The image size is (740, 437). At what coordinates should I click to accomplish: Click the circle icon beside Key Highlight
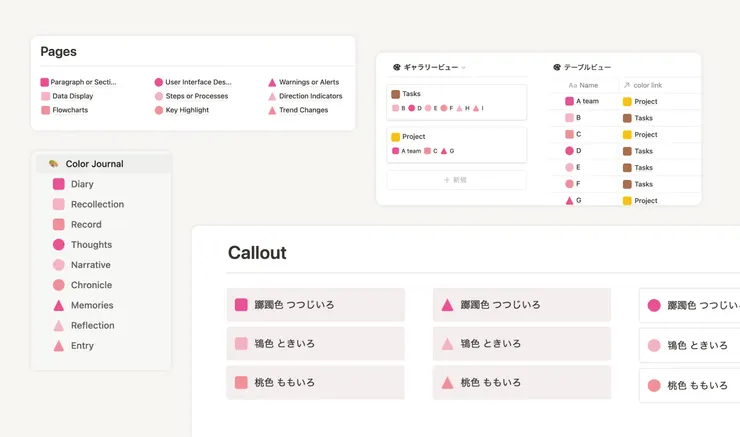[x=159, y=110]
